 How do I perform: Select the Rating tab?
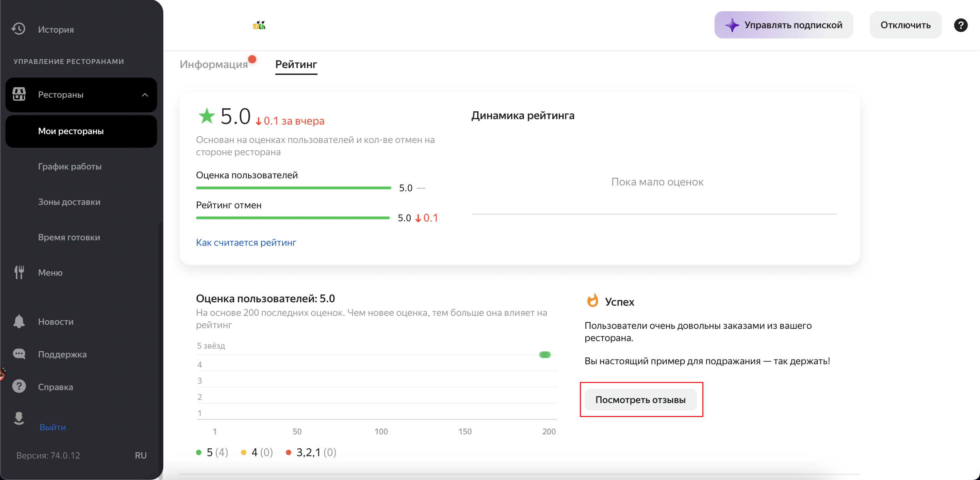296,64
